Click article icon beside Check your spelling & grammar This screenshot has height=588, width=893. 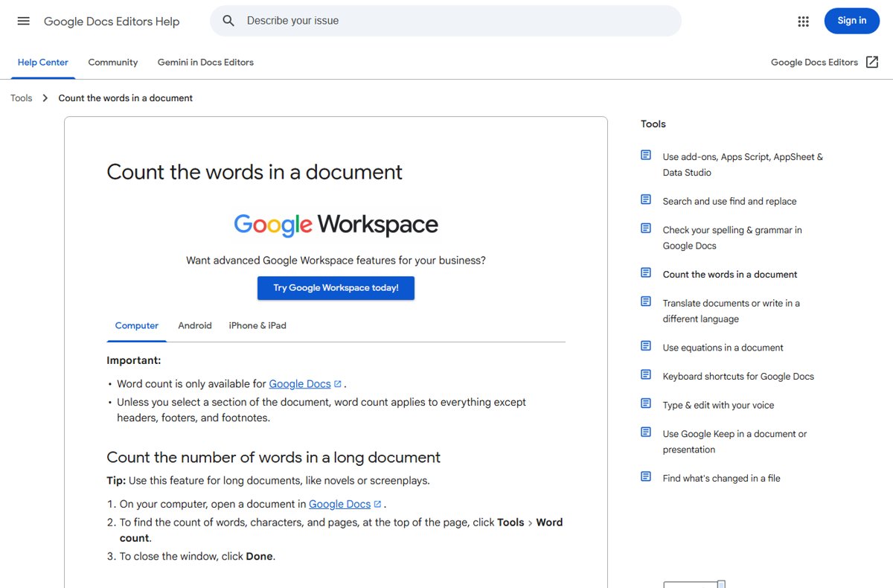646,229
